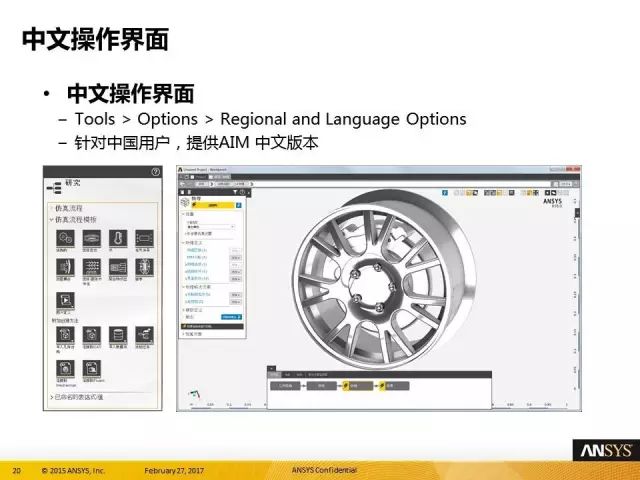Click the connect to CAD icon
The image size is (640, 480).
point(91,335)
